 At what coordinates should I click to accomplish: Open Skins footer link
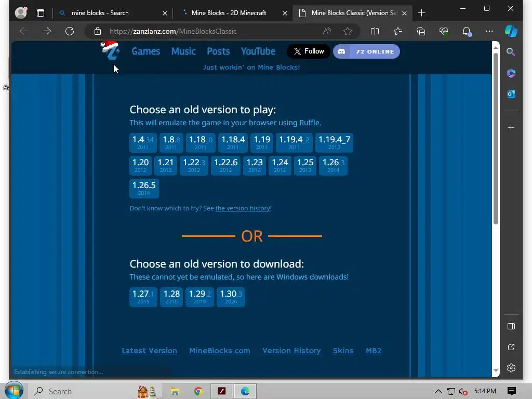[x=343, y=351]
